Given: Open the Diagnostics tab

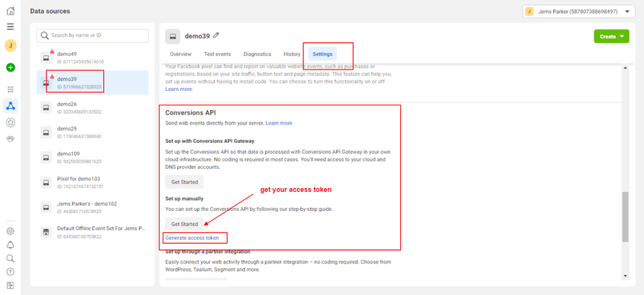Looking at the screenshot, I should tap(257, 53).
